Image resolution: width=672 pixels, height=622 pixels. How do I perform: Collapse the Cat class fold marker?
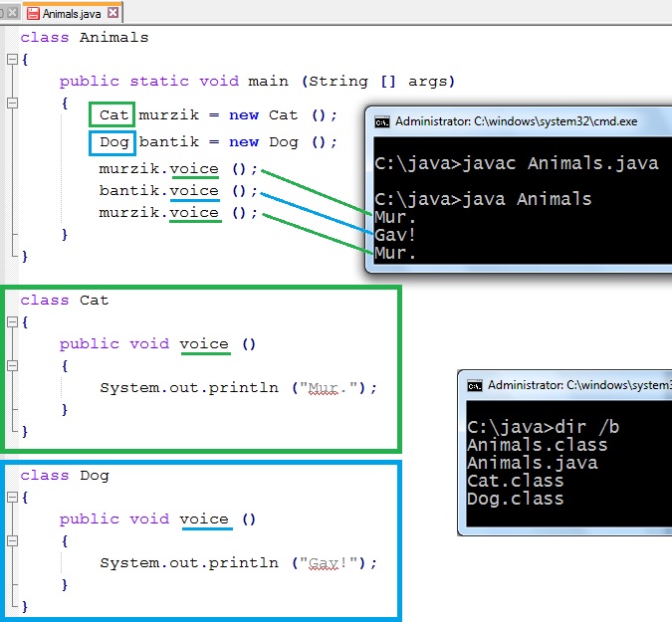pos(12,322)
